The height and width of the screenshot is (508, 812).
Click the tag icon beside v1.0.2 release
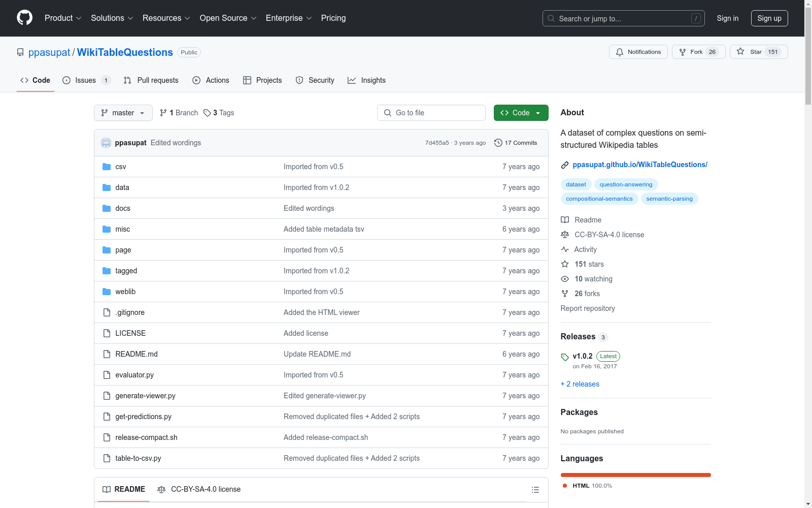(565, 357)
